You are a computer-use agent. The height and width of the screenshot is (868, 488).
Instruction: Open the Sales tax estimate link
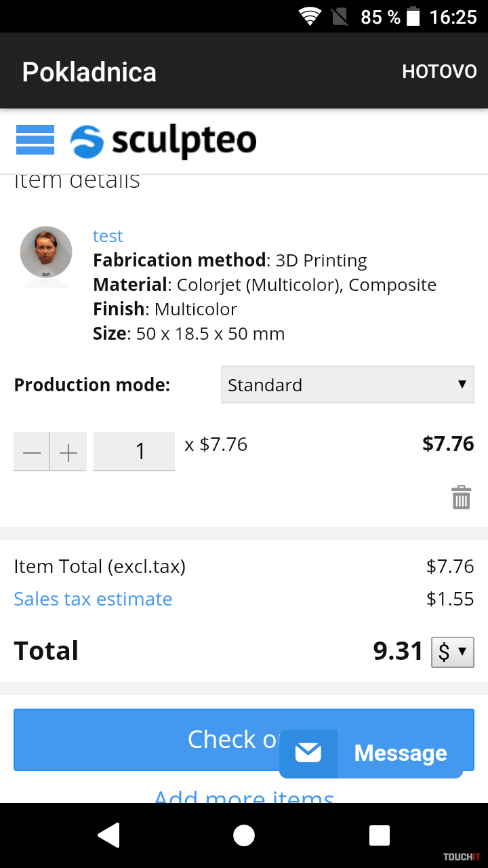[93, 599]
